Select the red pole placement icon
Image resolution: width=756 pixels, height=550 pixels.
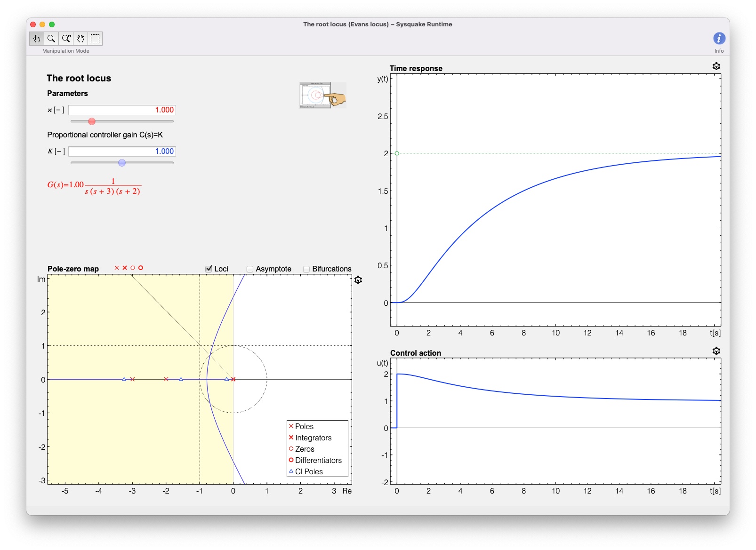pos(117,268)
